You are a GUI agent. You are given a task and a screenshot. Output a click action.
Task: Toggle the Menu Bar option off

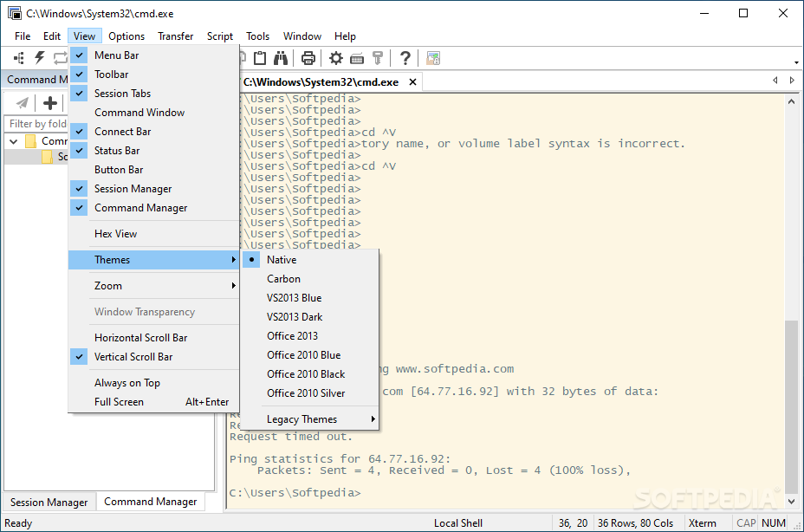click(x=154, y=55)
